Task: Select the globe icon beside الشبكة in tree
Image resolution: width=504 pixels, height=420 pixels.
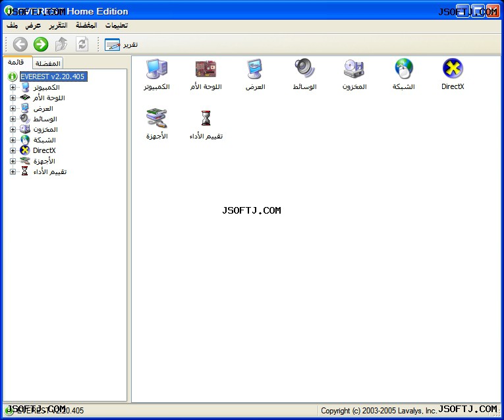Action: point(25,140)
